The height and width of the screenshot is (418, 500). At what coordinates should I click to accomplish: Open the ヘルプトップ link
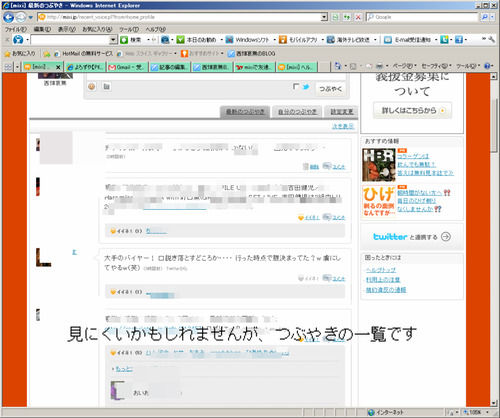[x=381, y=270]
